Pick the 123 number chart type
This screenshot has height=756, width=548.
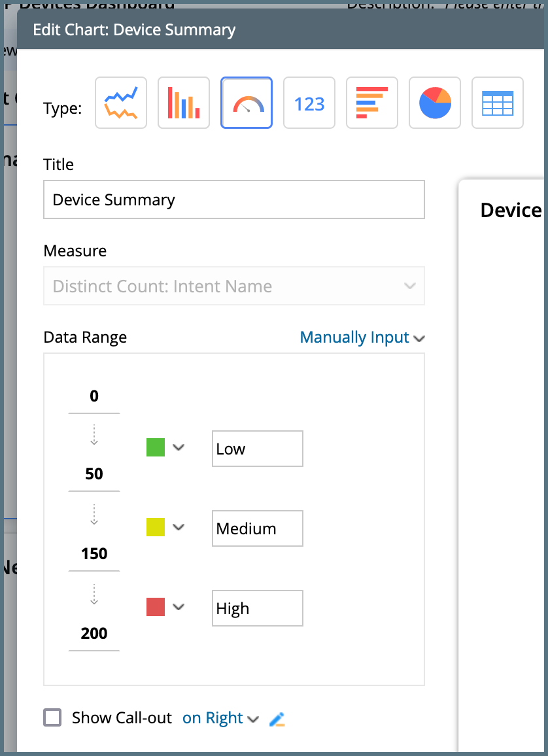coord(309,103)
